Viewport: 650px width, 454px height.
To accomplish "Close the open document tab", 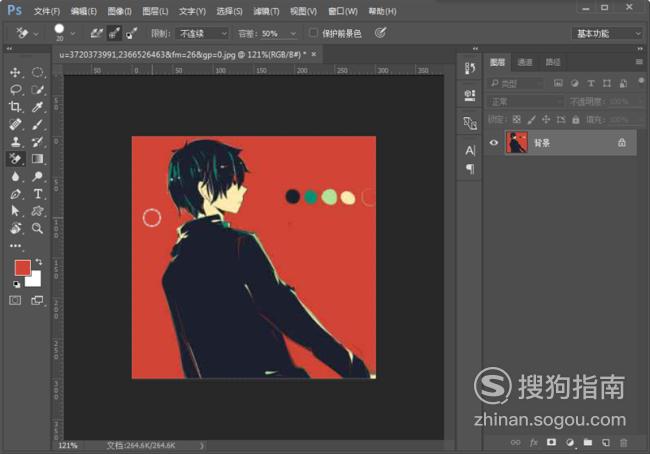I will pos(314,54).
